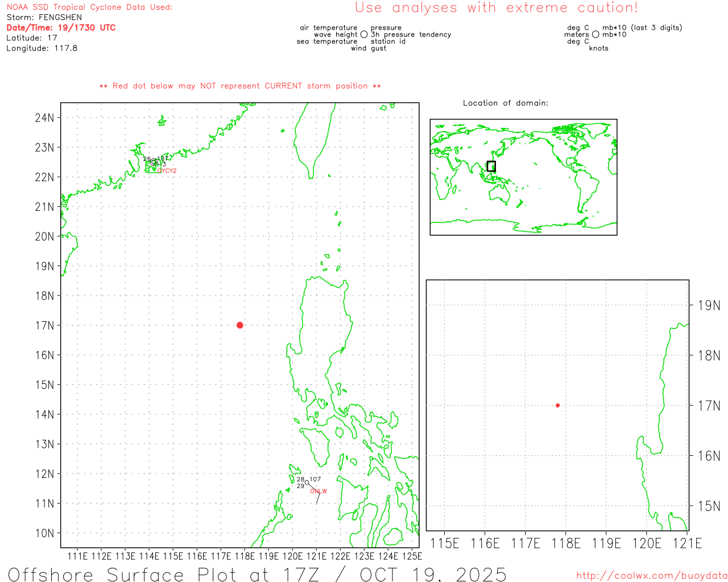Click the black domain box on world map
This screenshot has height=582, width=728.
(x=491, y=166)
